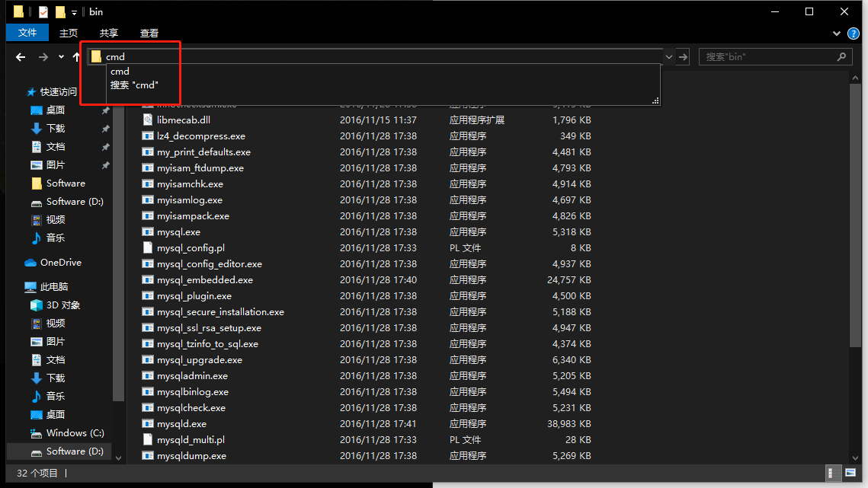Open 文档 under quick access
This screenshot has height=488, width=868.
click(56, 147)
